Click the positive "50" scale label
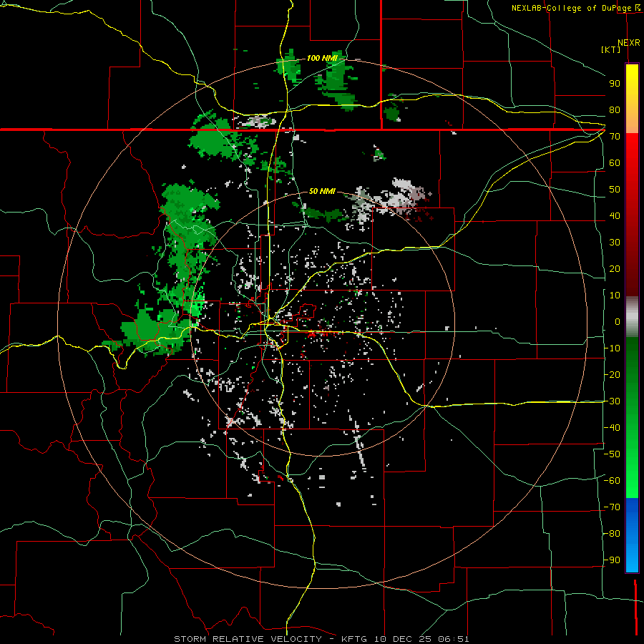 click(x=615, y=190)
